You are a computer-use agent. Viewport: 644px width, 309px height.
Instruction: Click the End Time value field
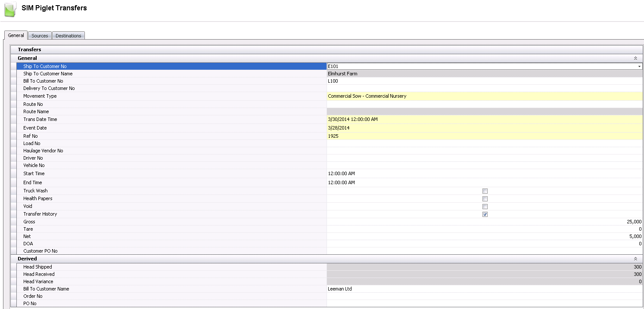[x=485, y=182]
